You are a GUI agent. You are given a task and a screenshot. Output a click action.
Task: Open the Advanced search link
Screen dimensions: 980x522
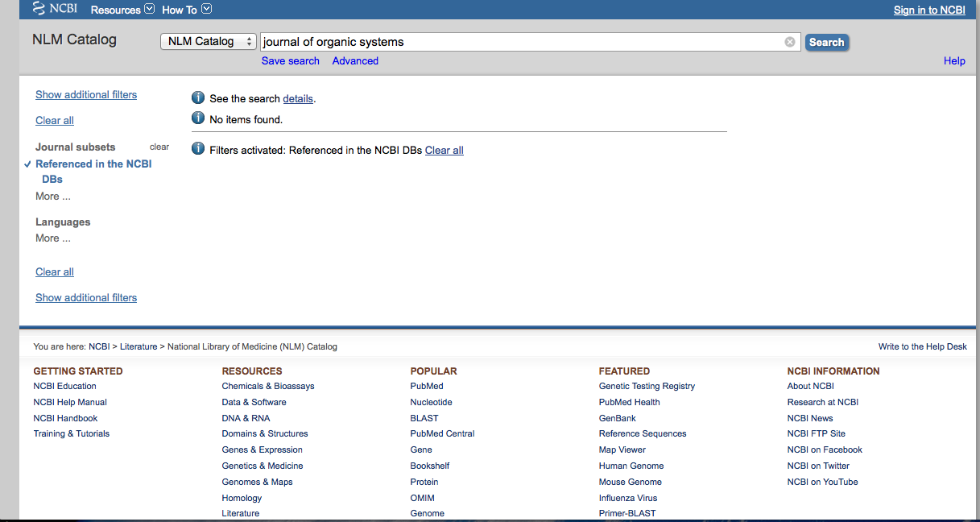(x=355, y=61)
